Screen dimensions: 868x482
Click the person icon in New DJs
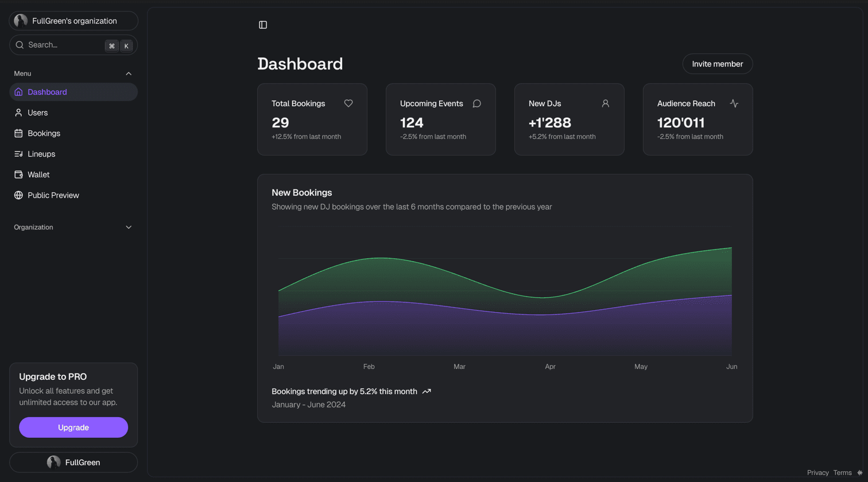[605, 103]
